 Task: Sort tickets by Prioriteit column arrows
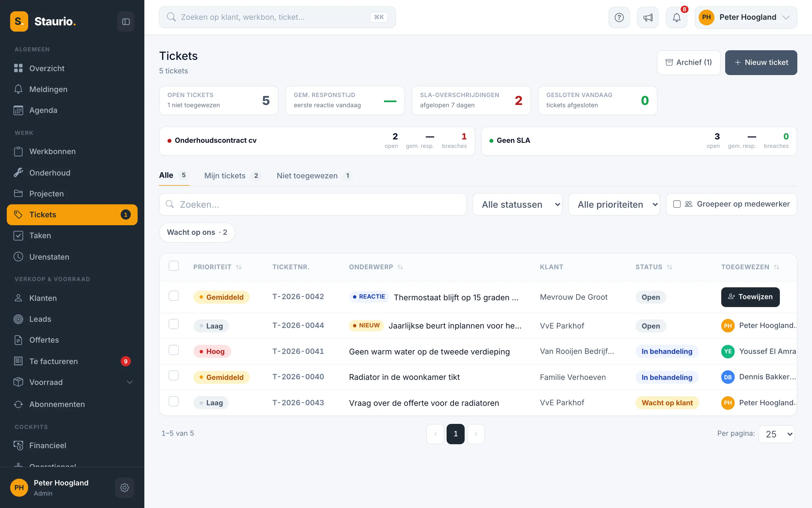pyautogui.click(x=239, y=267)
